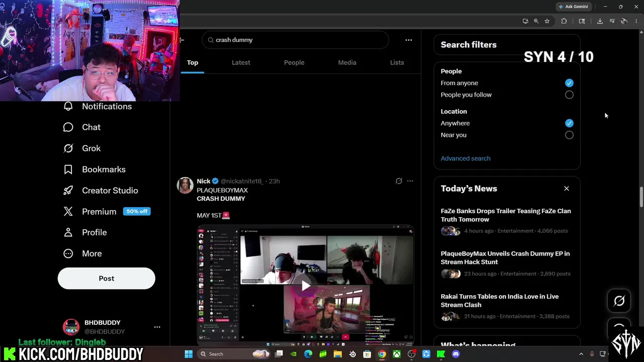Click the Grok logo icon in sidebar

point(68,148)
